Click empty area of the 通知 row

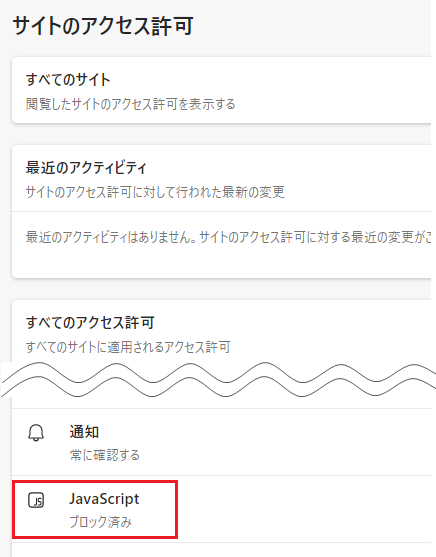tap(284, 442)
